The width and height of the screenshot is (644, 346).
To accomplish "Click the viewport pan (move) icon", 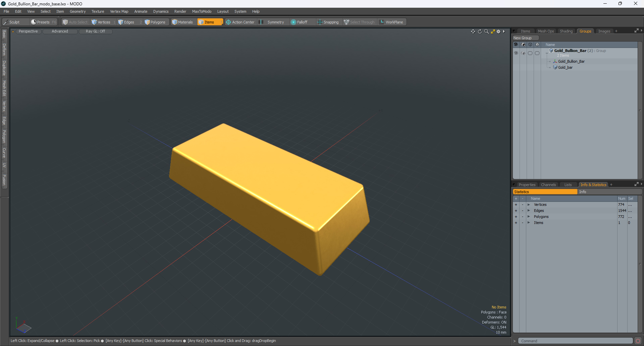I will point(473,32).
